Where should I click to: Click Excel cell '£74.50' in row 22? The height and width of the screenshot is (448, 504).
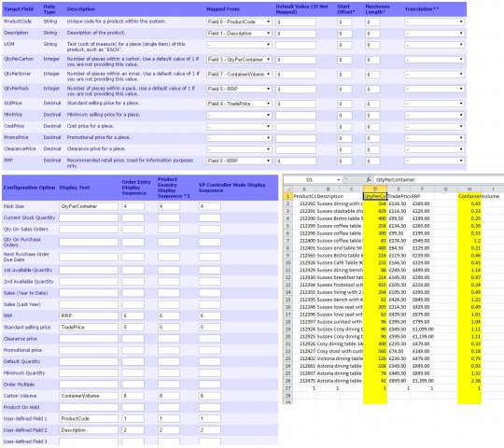click(x=399, y=351)
